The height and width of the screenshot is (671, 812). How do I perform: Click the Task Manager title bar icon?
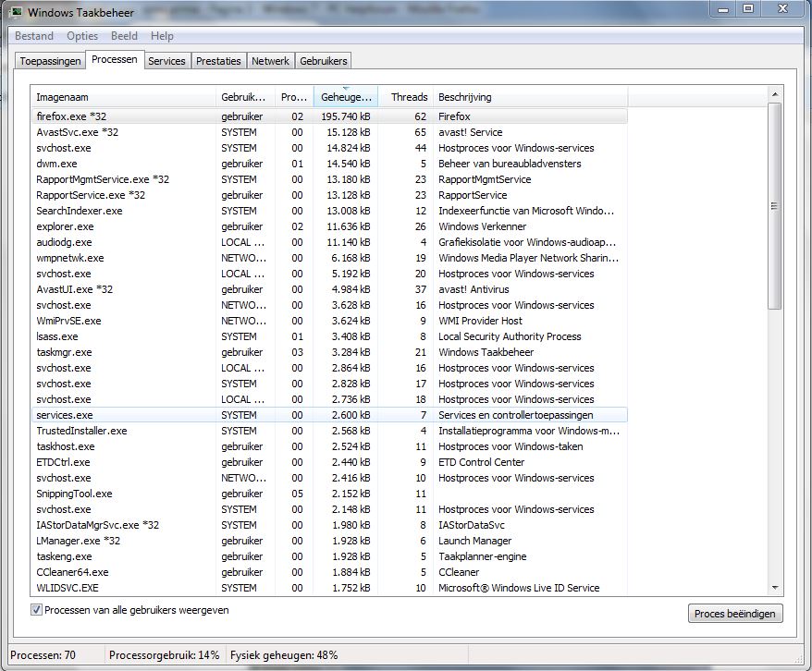coord(16,12)
